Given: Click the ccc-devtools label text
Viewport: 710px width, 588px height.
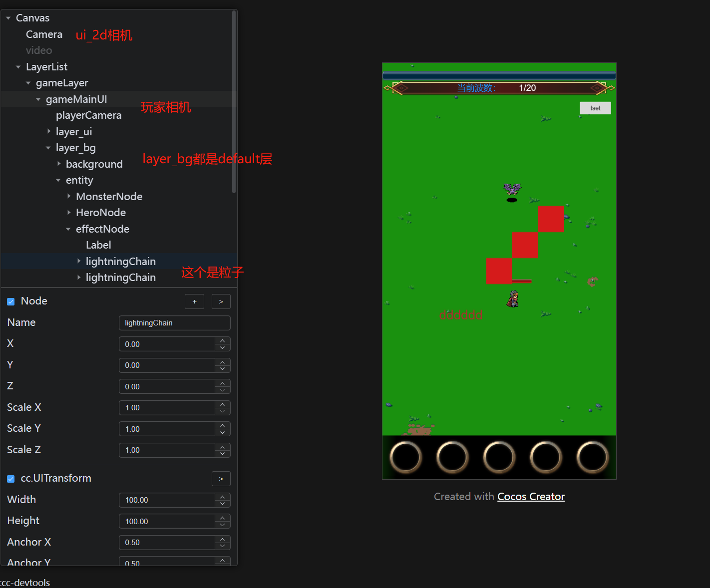Looking at the screenshot, I should (x=25, y=583).
